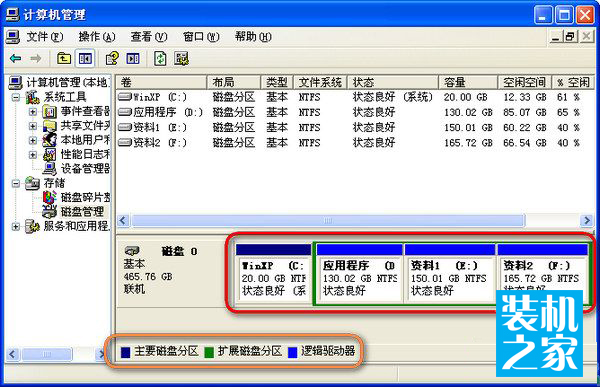Click the tree pane scroll left arrow
Viewport: 600px width, 387px height.
pyautogui.click(x=12, y=354)
